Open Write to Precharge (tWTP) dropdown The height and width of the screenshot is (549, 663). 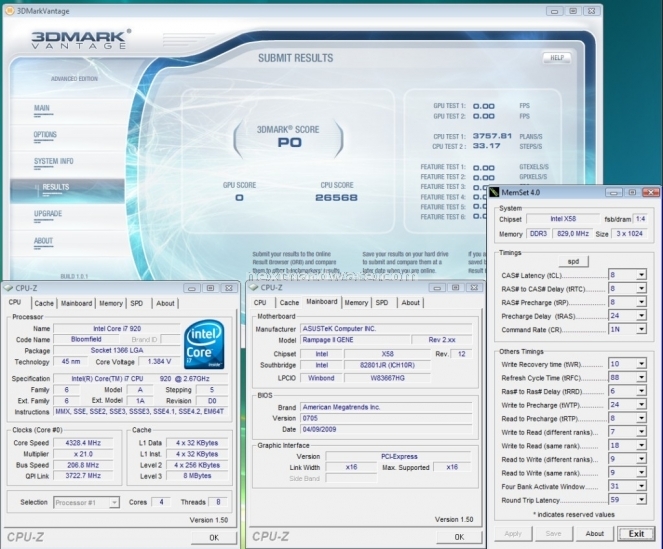[641, 404]
